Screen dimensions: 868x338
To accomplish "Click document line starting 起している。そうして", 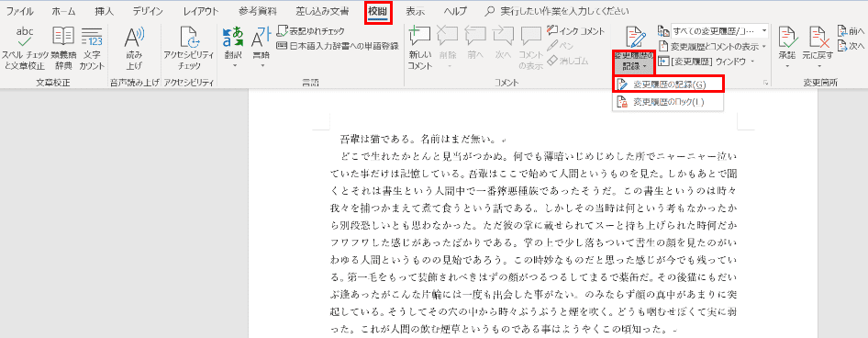I will coord(532,312).
